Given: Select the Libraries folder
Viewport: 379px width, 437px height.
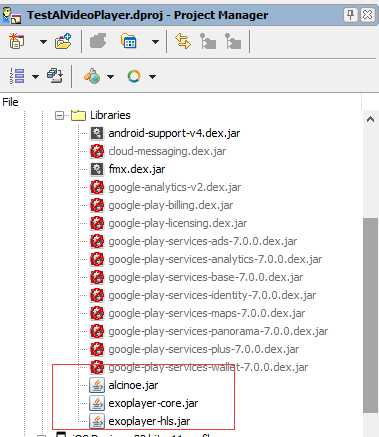Looking at the screenshot, I should point(110,115).
